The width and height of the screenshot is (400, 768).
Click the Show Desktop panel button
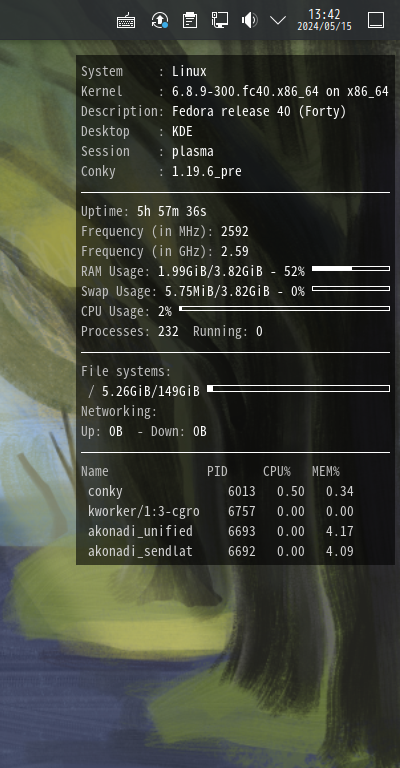click(376, 20)
